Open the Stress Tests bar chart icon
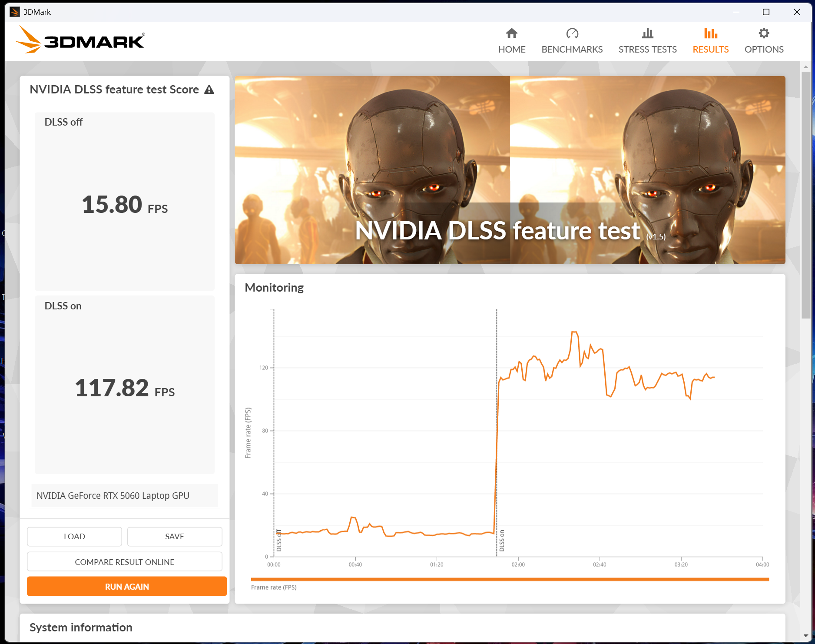 648,33
